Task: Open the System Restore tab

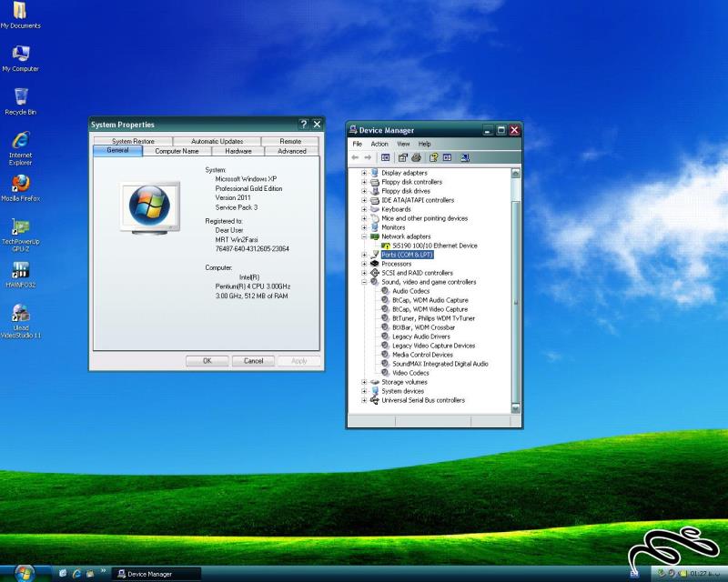Action: pos(133,141)
